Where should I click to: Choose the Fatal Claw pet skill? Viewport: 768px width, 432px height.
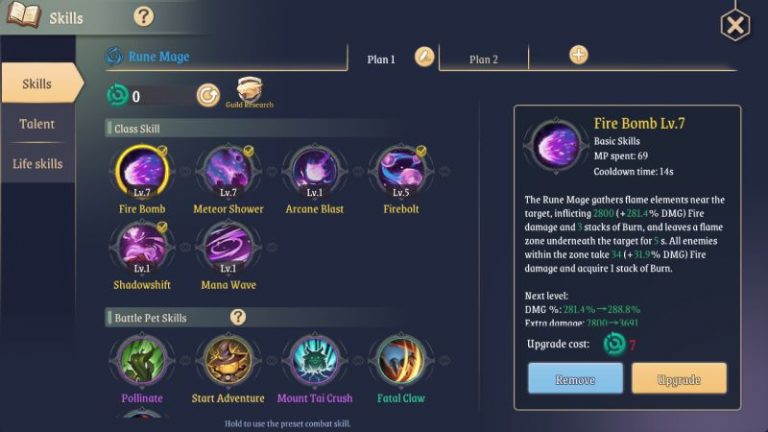click(x=401, y=360)
